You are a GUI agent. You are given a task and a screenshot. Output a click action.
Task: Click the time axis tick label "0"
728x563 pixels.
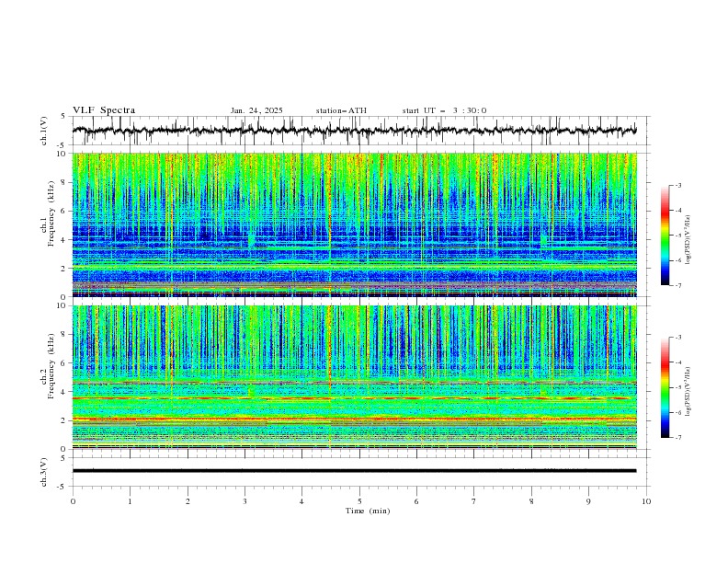(73, 501)
